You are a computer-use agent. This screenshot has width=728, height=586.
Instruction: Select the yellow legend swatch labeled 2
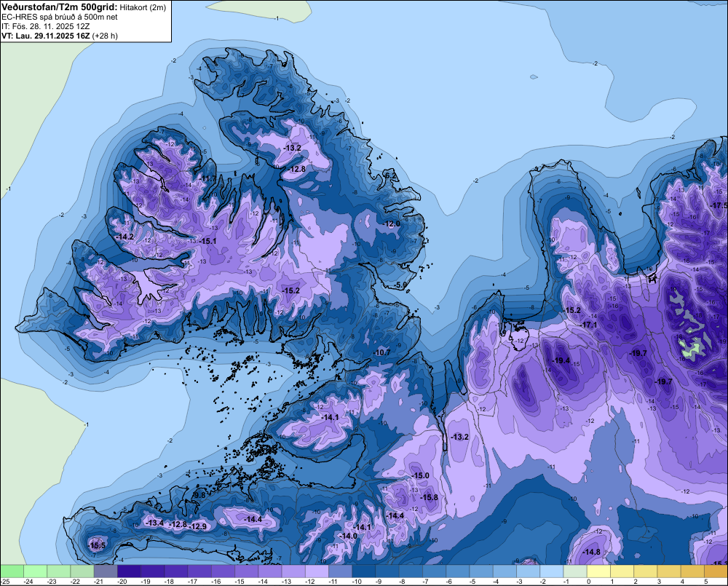point(646,571)
